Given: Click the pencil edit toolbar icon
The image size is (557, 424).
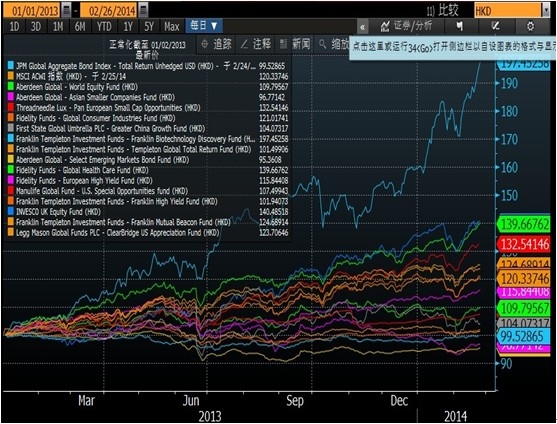Looking at the screenshot, I should (x=495, y=26).
